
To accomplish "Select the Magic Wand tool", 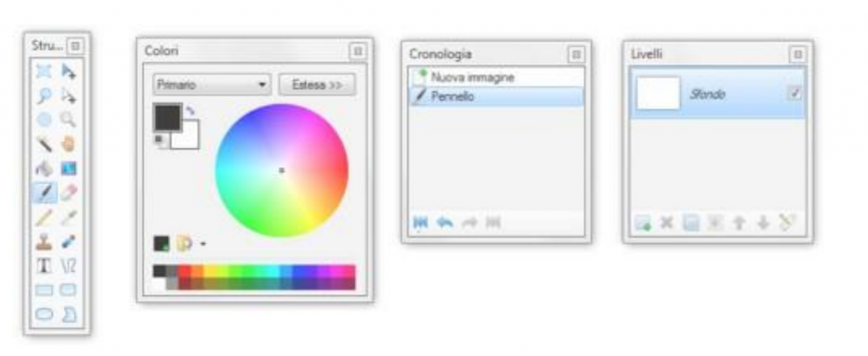I will 44,144.
